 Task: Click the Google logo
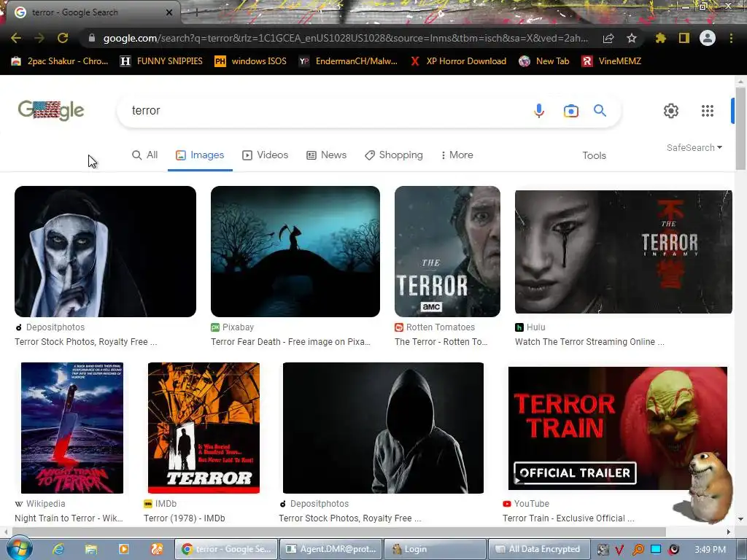(51, 111)
